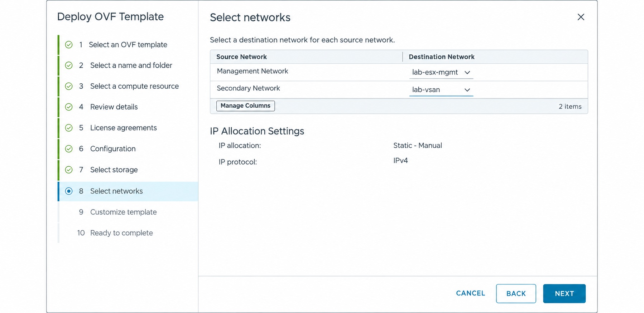The image size is (644, 313).
Task: Open the Secondary Network destination dropdown
Action: (x=441, y=90)
